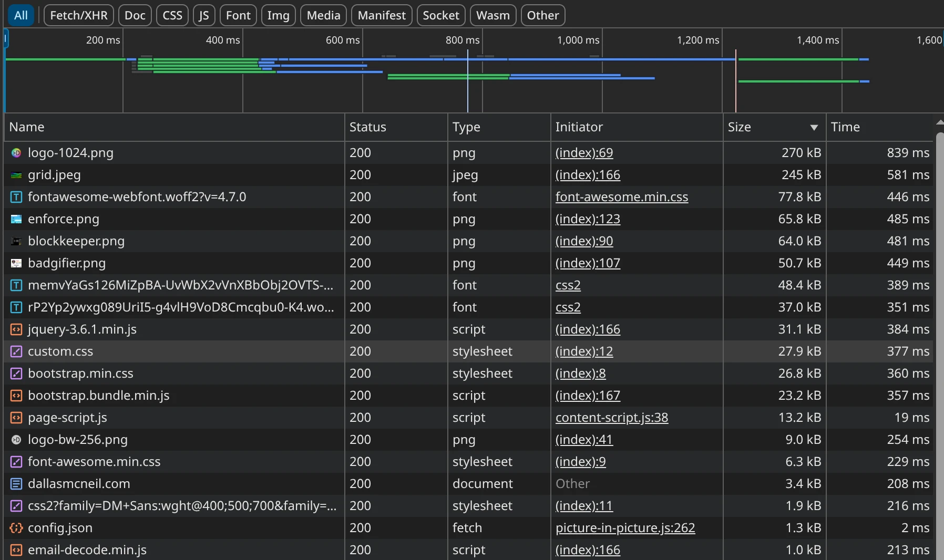This screenshot has width=944, height=560.
Task: Click the custom.css stylesheet icon
Action: (x=16, y=351)
